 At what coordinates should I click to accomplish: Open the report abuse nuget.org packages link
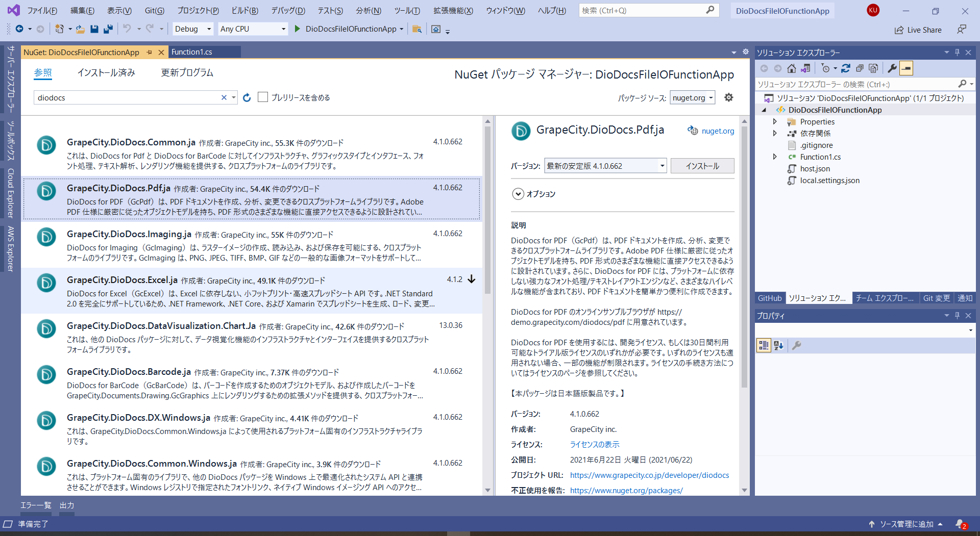click(x=626, y=491)
